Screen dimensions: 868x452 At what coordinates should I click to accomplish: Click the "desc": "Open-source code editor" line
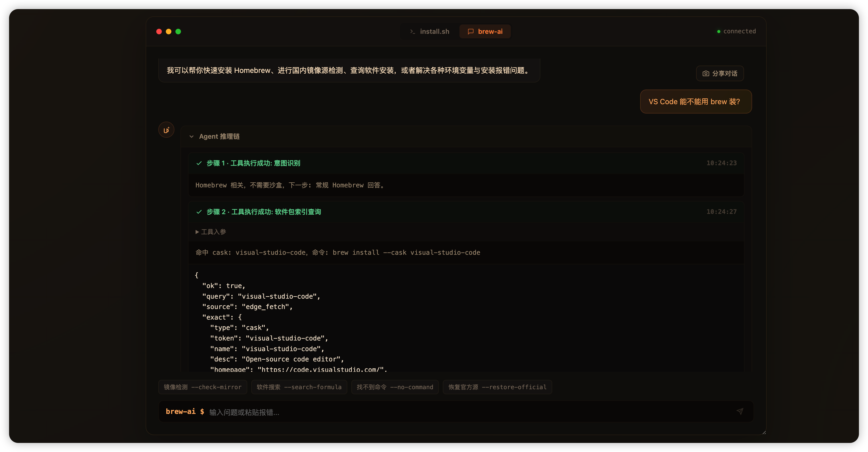click(277, 359)
